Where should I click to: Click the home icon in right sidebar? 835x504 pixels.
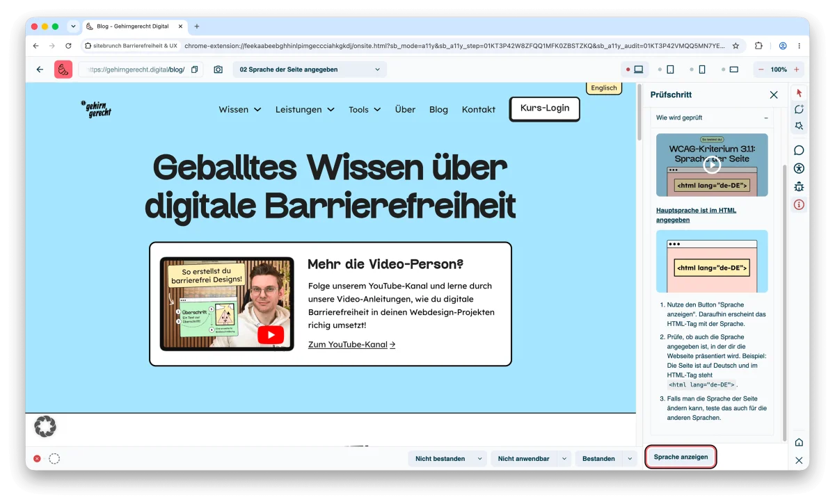tap(799, 442)
